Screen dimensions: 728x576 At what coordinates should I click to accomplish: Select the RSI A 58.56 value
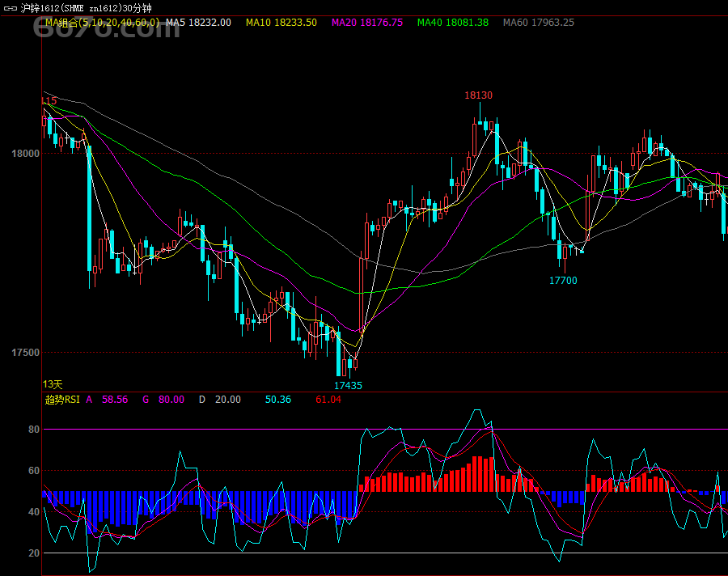107,400
